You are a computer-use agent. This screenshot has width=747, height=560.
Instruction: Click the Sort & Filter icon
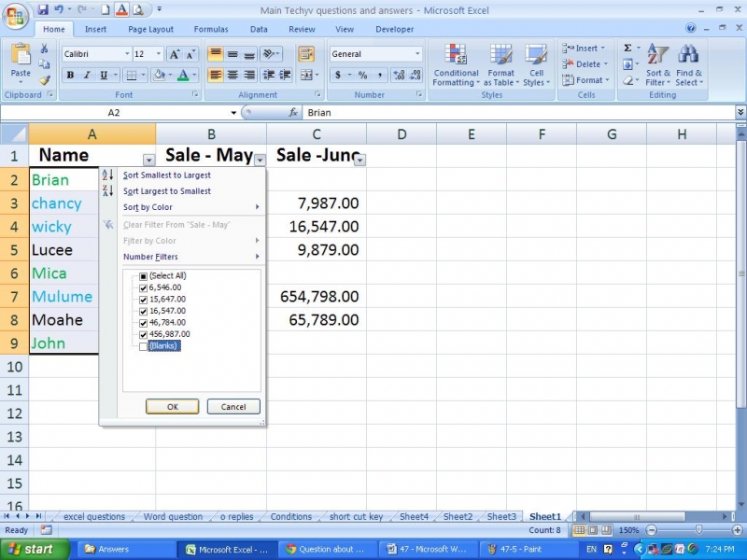point(657,65)
